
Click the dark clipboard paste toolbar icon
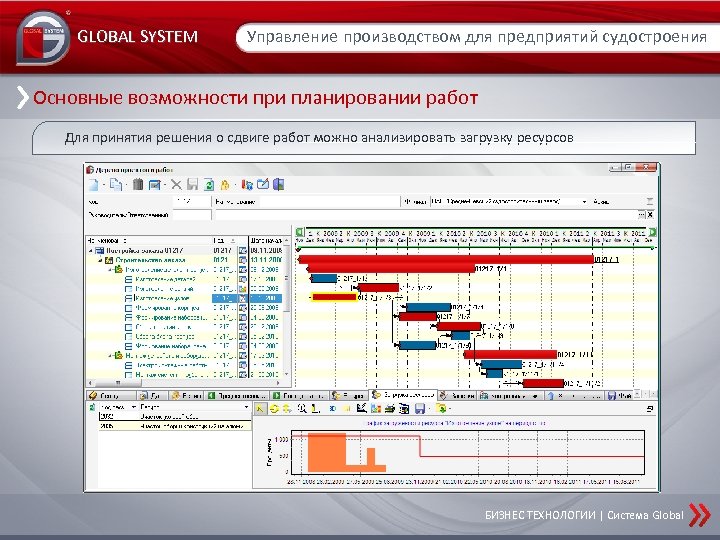[x=138, y=185]
